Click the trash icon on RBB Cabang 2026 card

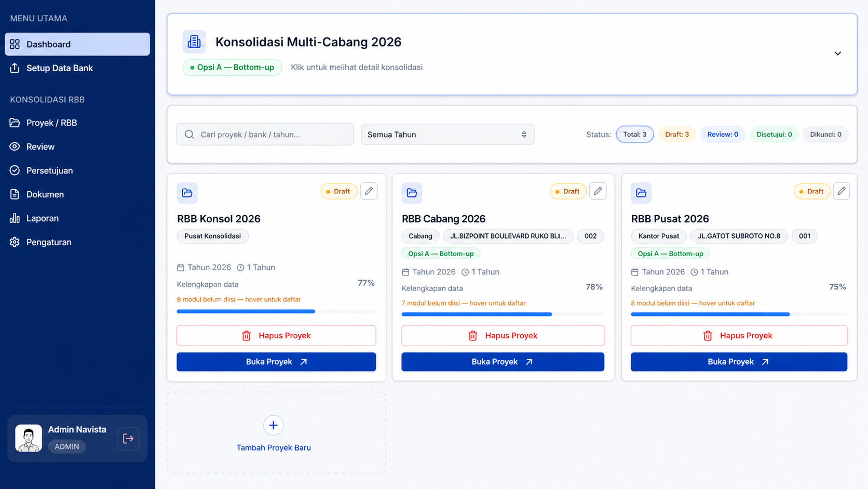click(473, 336)
